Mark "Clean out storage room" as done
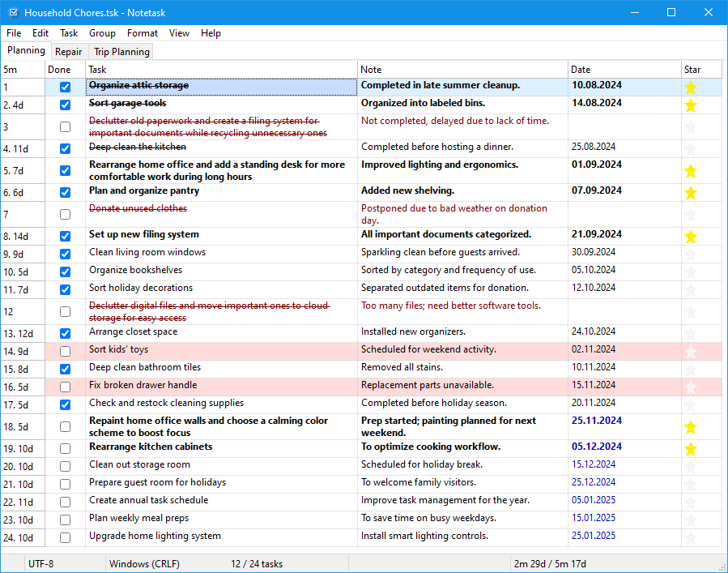 (65, 464)
